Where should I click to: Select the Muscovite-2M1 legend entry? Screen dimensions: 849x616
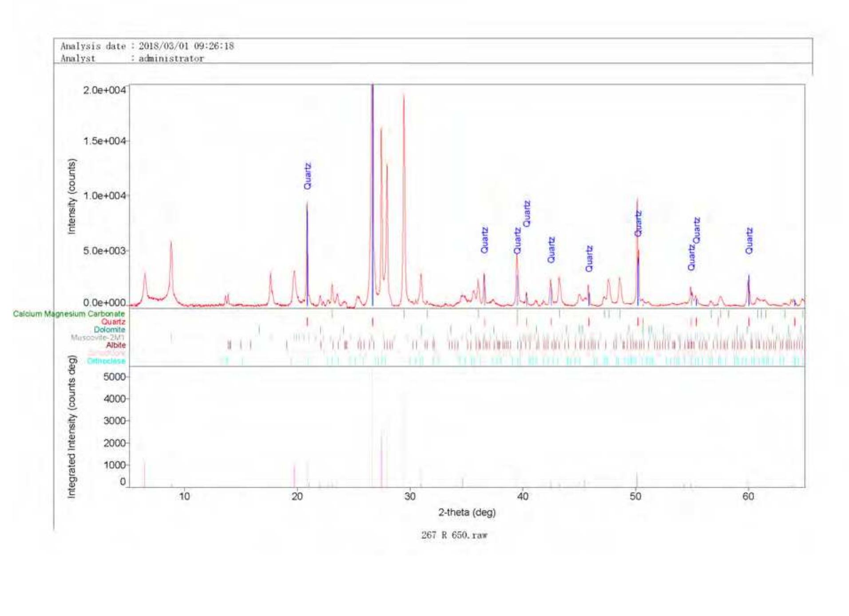pyautogui.click(x=98, y=338)
